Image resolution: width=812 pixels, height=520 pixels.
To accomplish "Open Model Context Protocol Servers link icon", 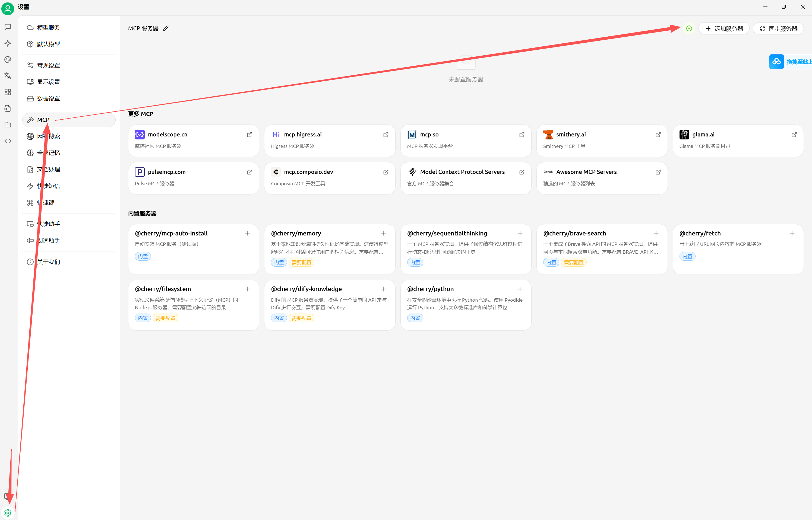I will (522, 172).
